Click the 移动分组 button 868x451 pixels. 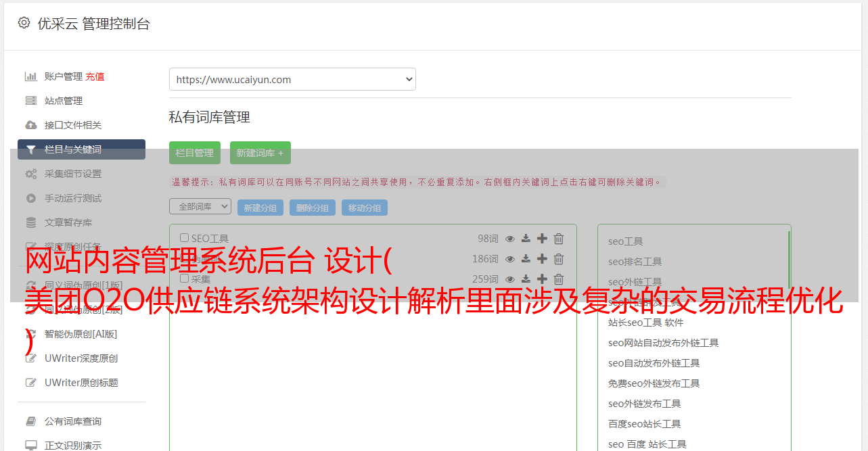tap(365, 208)
